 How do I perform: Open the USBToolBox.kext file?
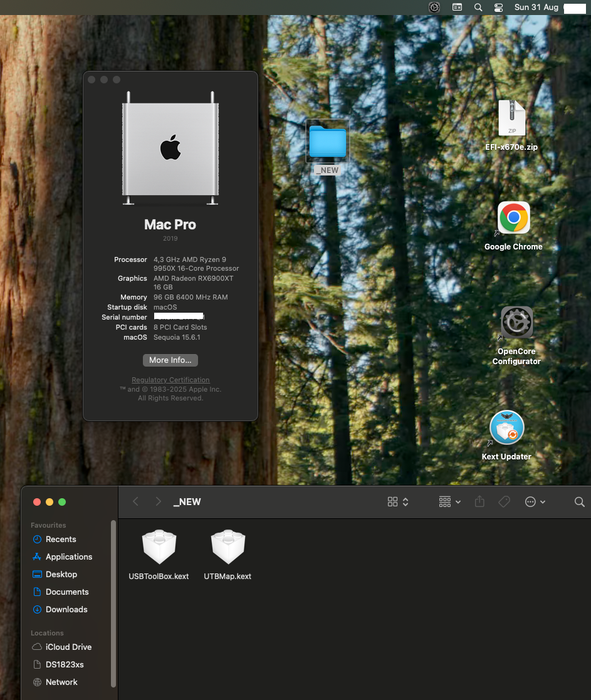pos(159,548)
